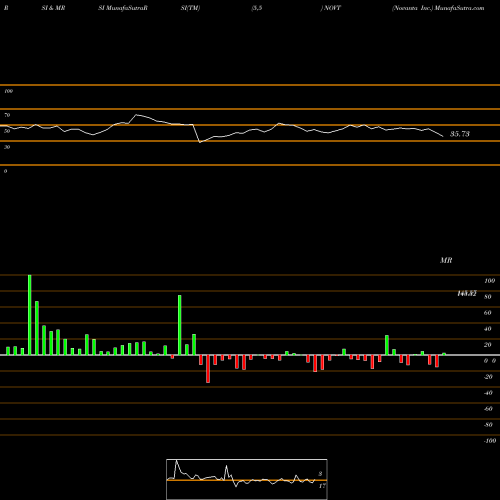
Task: Select the -20 label on the MR axis
Action: (488, 377)
